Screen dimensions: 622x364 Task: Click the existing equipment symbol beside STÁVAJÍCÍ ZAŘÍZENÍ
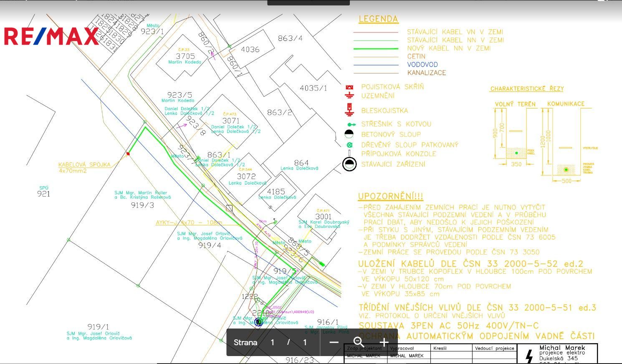click(349, 164)
